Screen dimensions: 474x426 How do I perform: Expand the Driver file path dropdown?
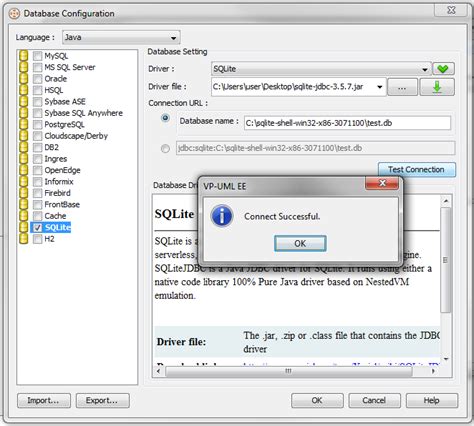[x=380, y=87]
